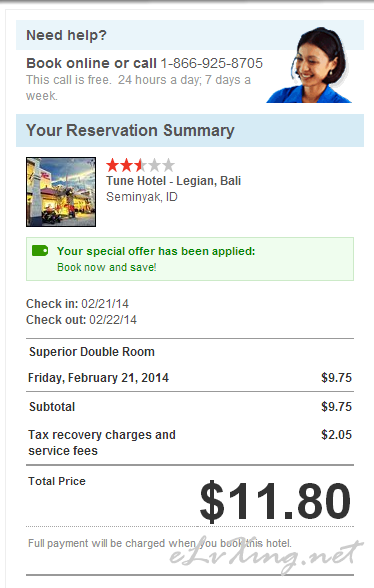374x588 pixels.
Task: Select the Tune Hotel - Legian, Bali name
Action: point(173,181)
